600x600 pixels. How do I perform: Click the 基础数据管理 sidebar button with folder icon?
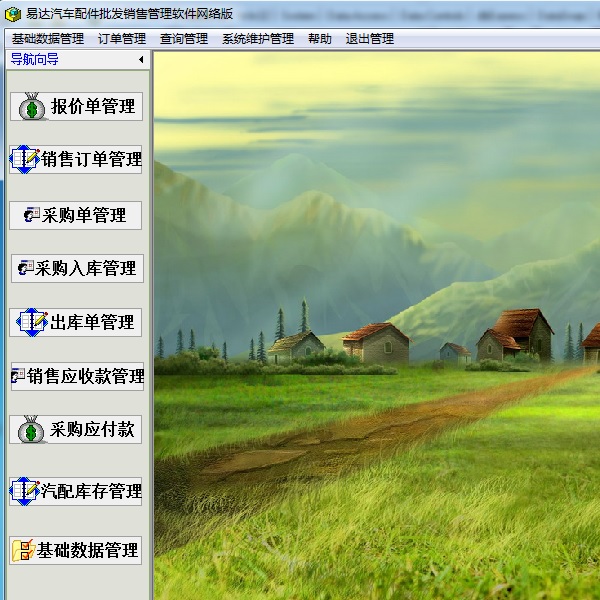tap(76, 550)
